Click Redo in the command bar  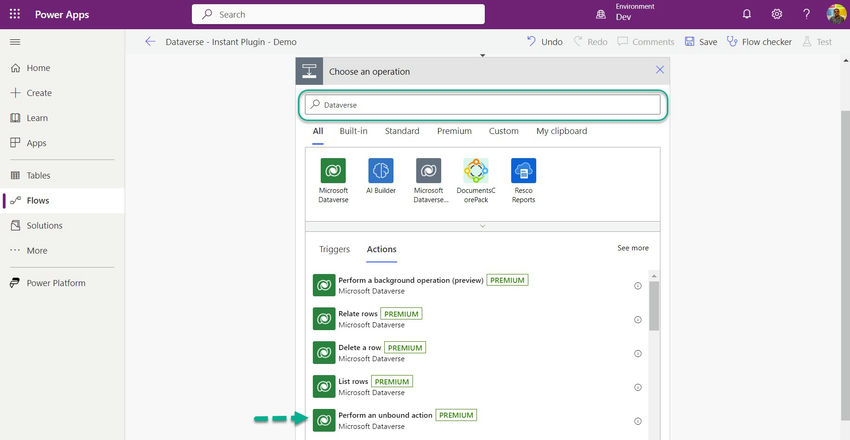(x=591, y=42)
